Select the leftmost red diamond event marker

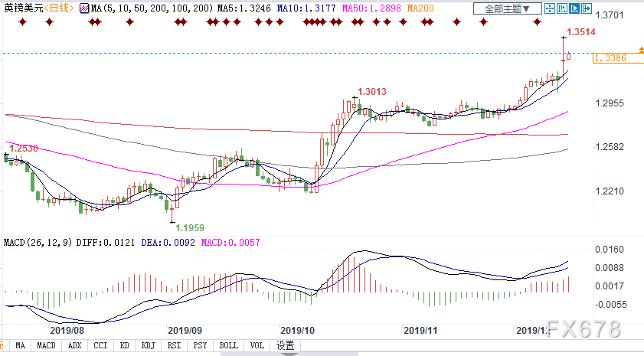22,21
